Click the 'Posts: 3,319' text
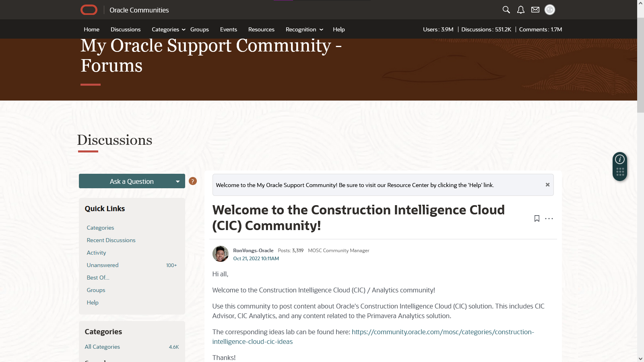This screenshot has width=644, height=362. (x=291, y=250)
